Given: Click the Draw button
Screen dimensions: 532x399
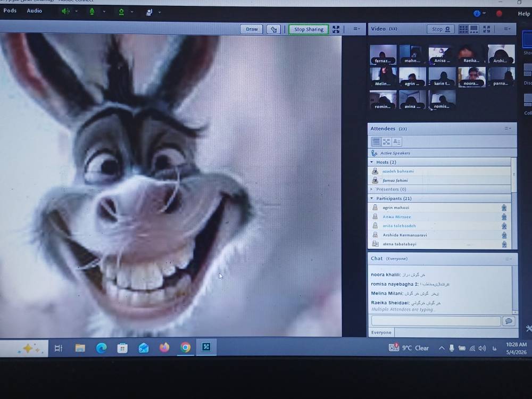Looking at the screenshot, I should coord(252,29).
